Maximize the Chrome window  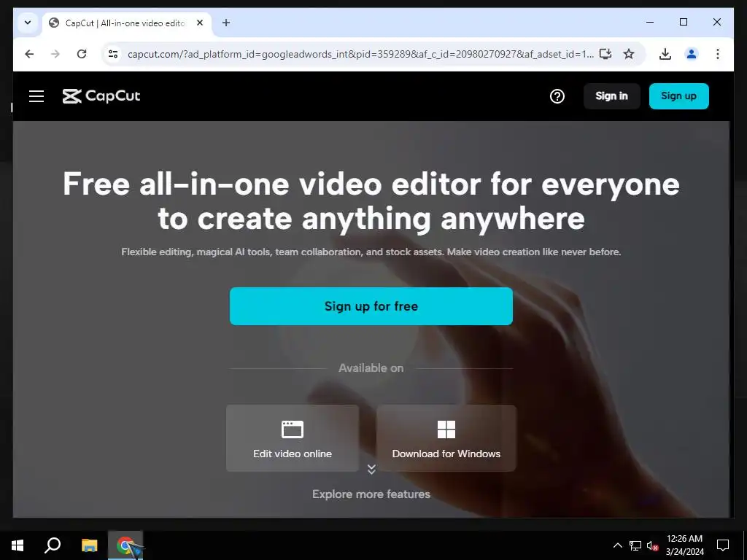(683, 23)
